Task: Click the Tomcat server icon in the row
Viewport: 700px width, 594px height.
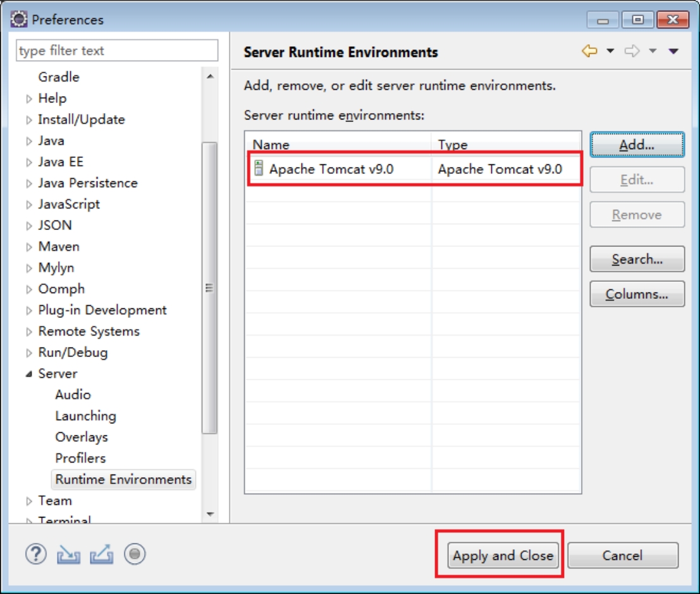Action: 259,168
